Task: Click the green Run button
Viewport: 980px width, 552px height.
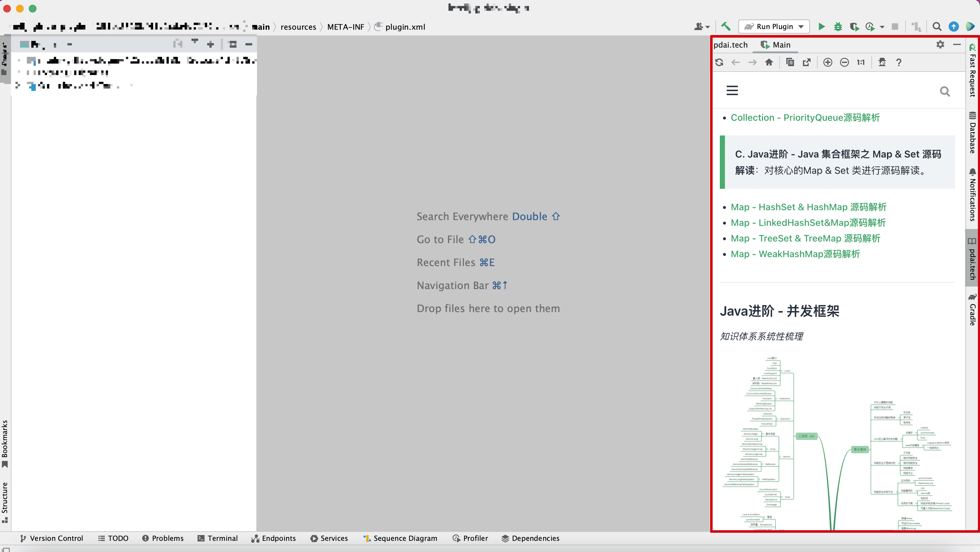Action: coord(821,27)
